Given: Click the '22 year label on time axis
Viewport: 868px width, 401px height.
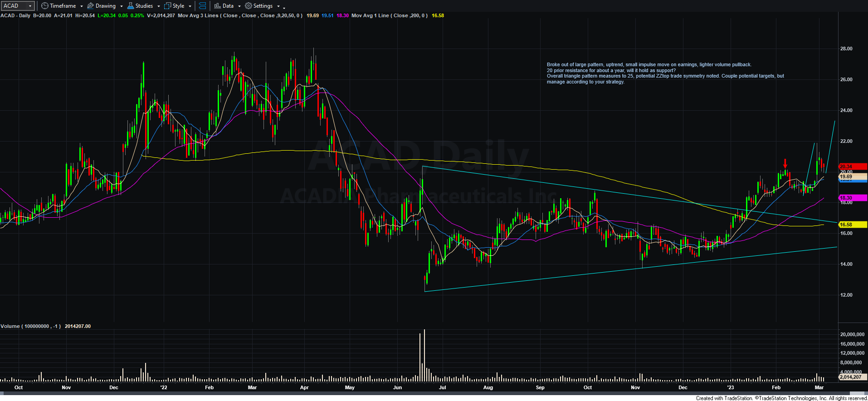Looking at the screenshot, I should coord(164,387).
